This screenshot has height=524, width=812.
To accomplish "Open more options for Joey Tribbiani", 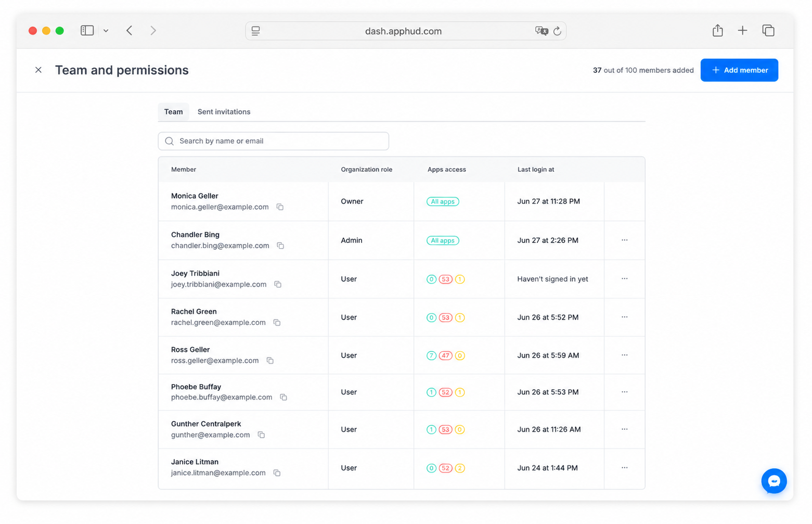I will click(624, 279).
